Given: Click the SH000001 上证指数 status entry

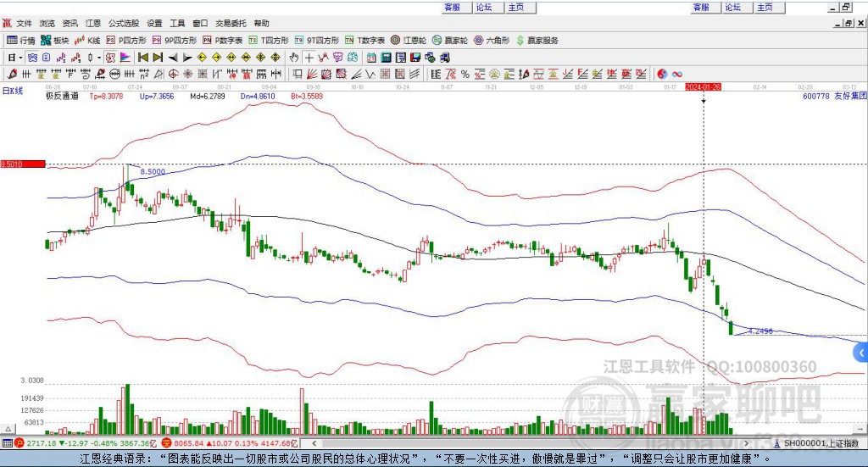Looking at the screenshot, I should click(x=816, y=443).
